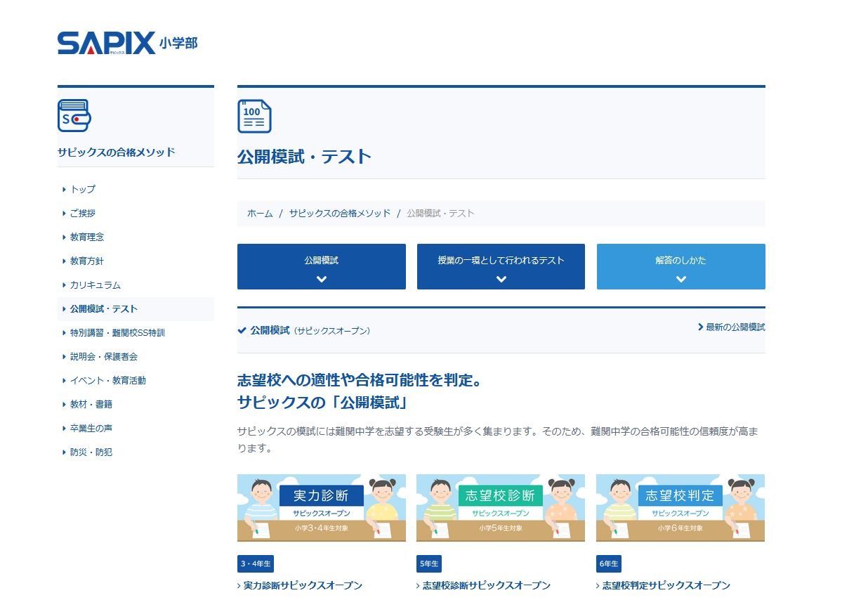
Task: Click the 志望校判定 banner thumbnail
Action: (x=680, y=507)
